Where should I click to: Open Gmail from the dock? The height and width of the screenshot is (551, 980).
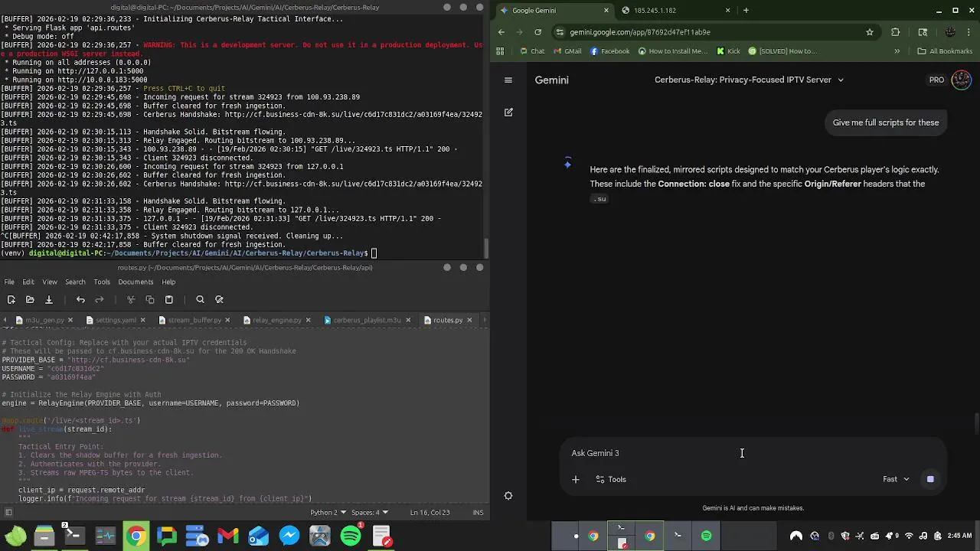point(228,536)
